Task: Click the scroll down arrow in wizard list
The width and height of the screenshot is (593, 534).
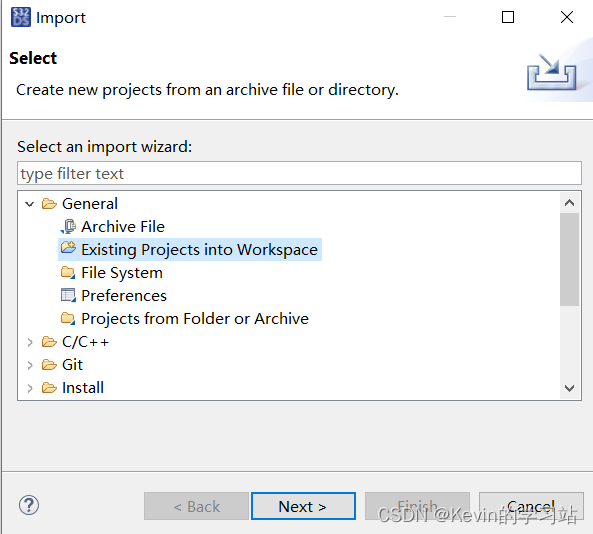Action: (x=569, y=388)
